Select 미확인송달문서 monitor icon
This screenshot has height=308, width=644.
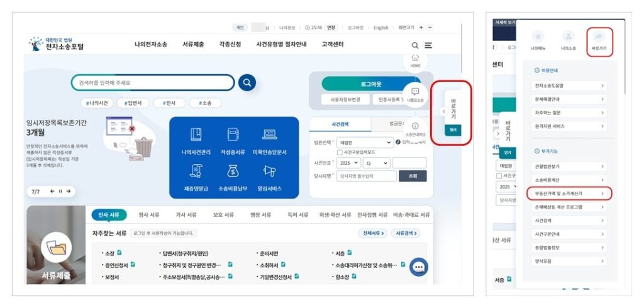270,135
